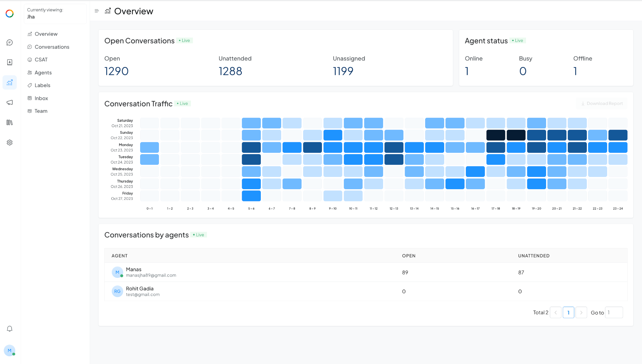Open notifications bell icon
The image size is (642, 364).
(10, 329)
